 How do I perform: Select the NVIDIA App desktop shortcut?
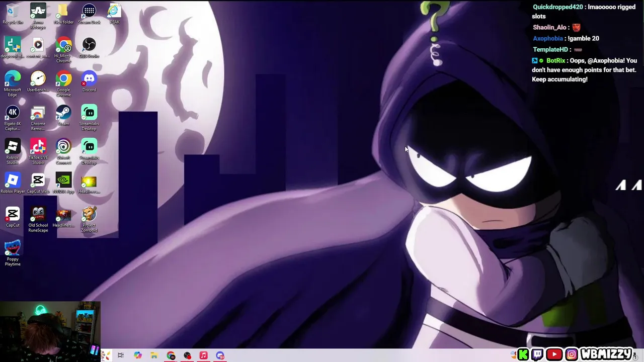[x=63, y=183]
